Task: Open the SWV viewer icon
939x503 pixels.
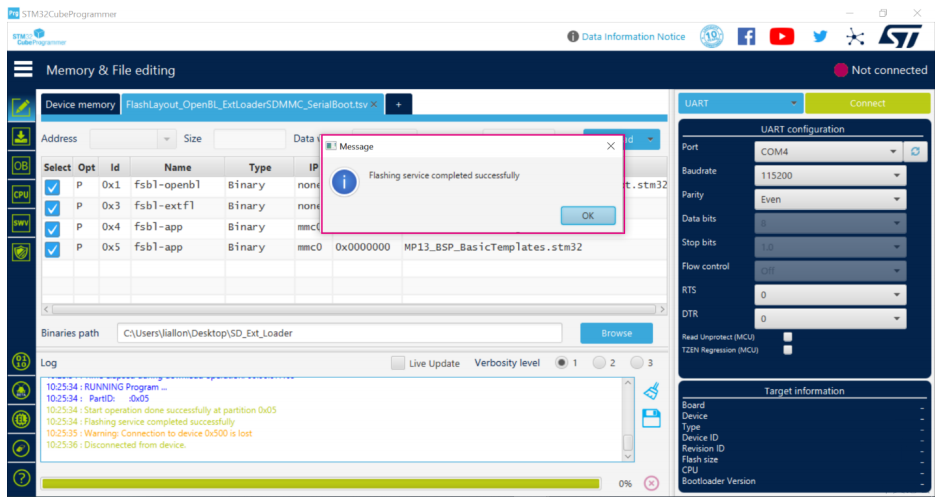Action: (22, 223)
